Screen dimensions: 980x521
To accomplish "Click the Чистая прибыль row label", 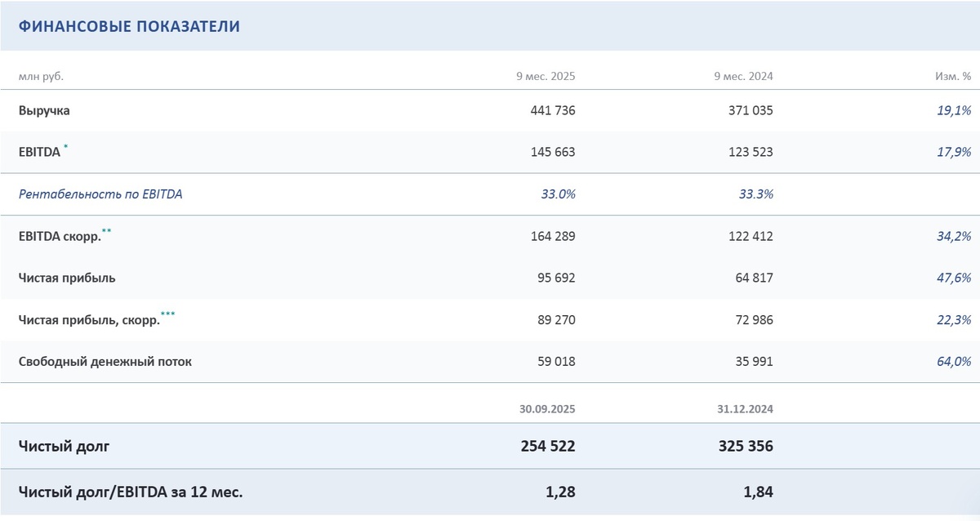I will (67, 278).
